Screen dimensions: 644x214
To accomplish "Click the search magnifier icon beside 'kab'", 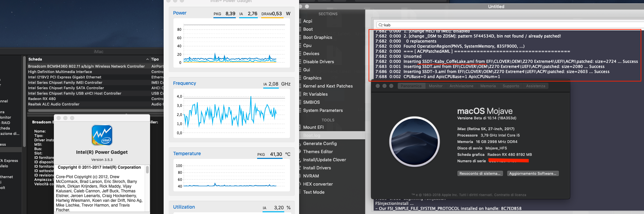I will click(x=381, y=25).
